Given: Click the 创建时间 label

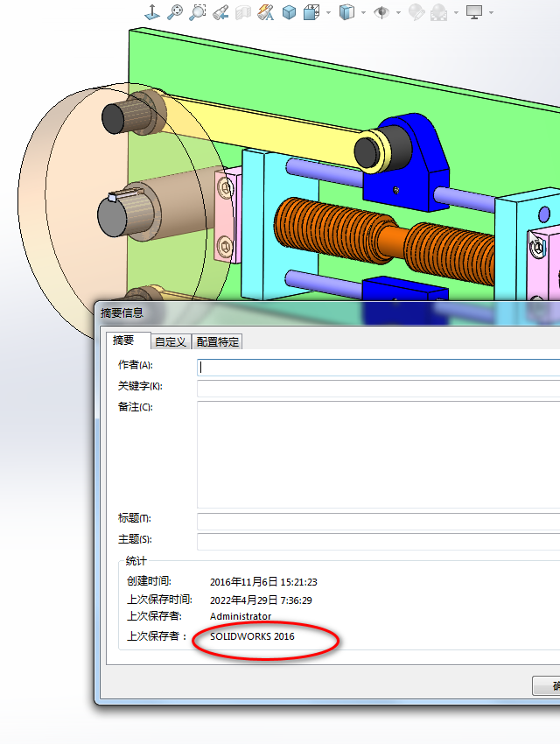Looking at the screenshot, I should 149,581.
